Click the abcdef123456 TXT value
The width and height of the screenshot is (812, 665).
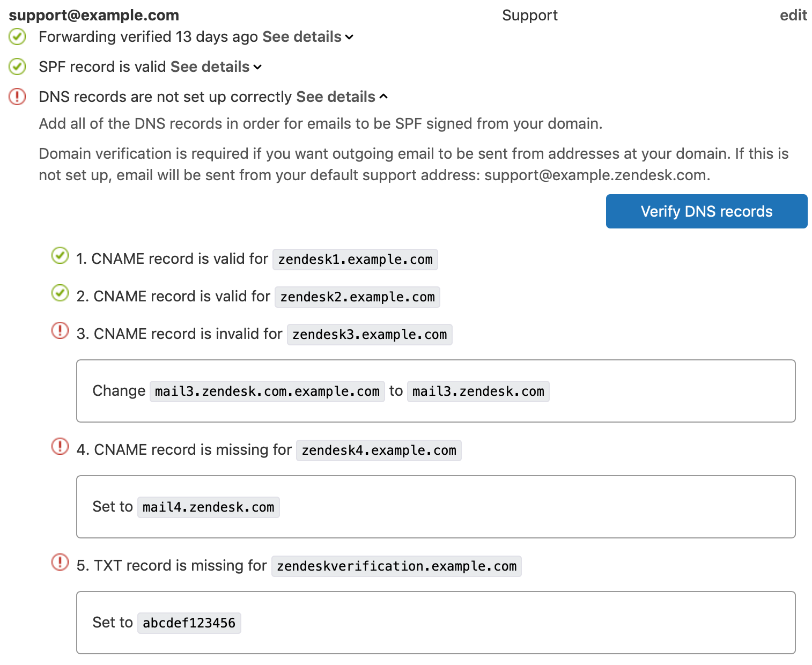[x=189, y=623]
